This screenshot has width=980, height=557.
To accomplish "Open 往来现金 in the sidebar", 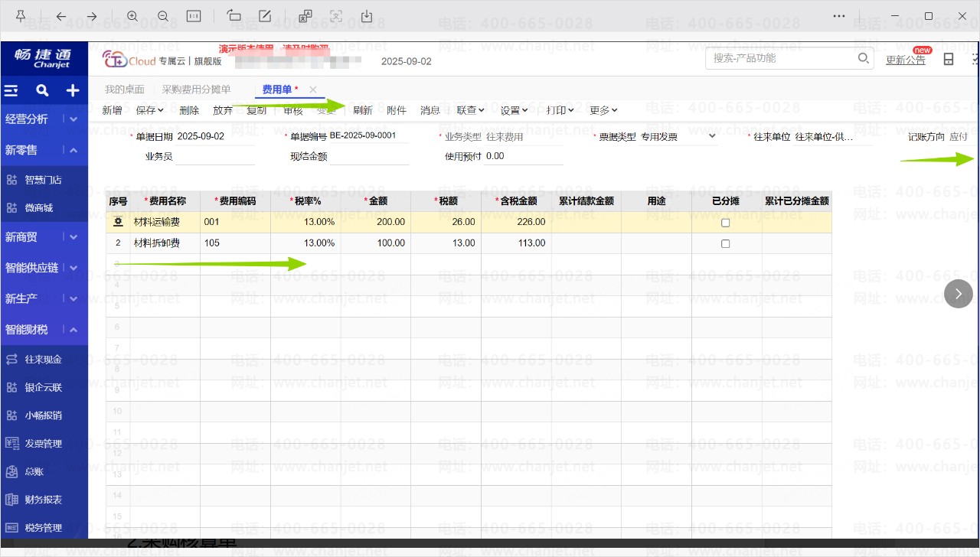I will (x=44, y=359).
